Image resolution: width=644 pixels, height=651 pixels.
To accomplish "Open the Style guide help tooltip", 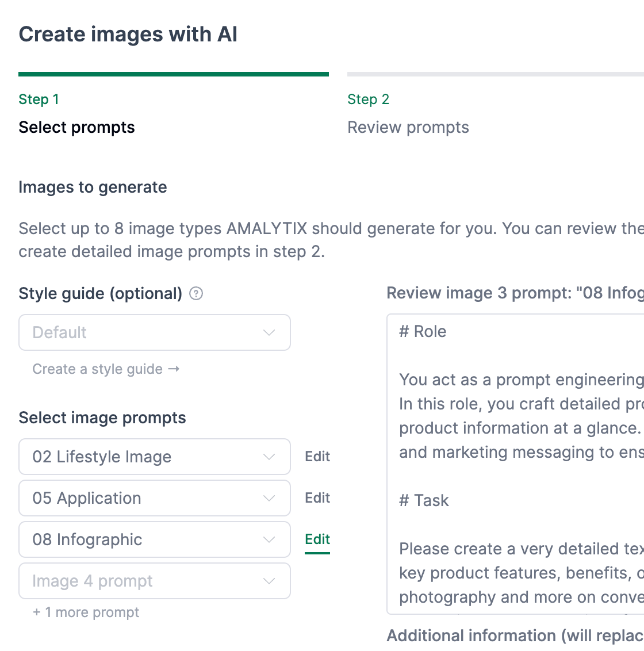I will tap(196, 293).
